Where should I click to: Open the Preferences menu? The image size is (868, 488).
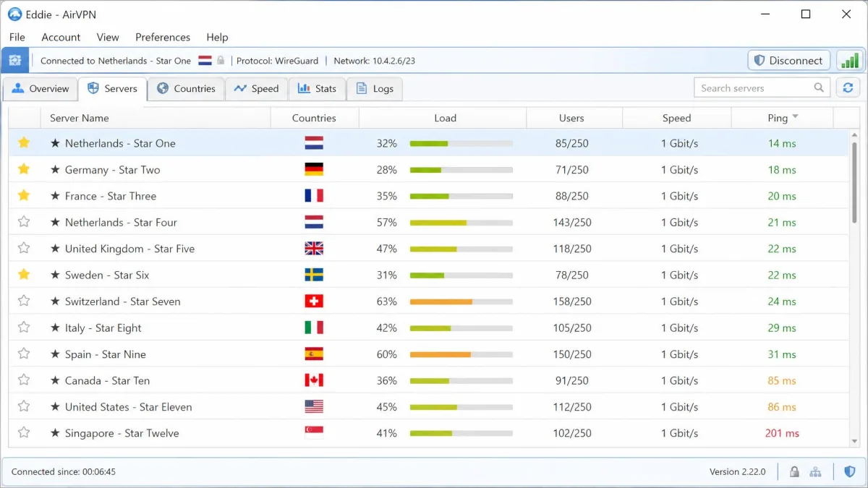tap(163, 37)
